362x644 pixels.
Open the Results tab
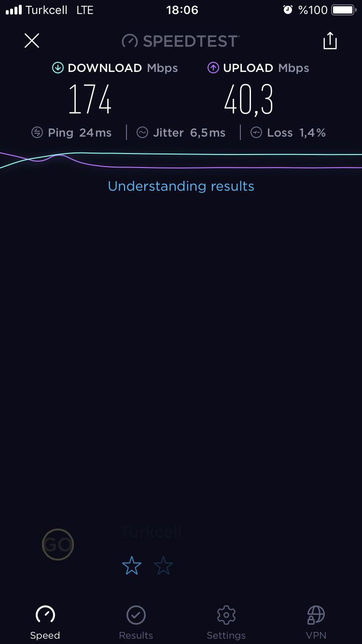pyautogui.click(x=136, y=623)
